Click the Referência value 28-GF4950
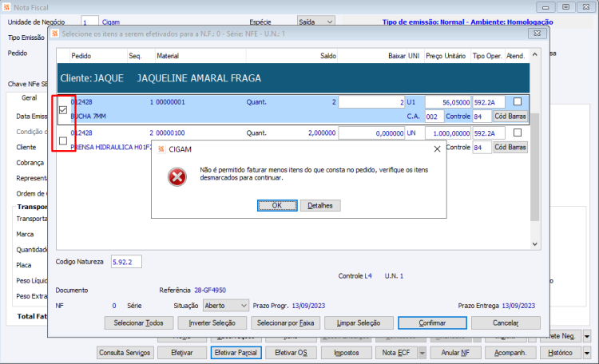The image size is (599, 364). pyautogui.click(x=210, y=291)
